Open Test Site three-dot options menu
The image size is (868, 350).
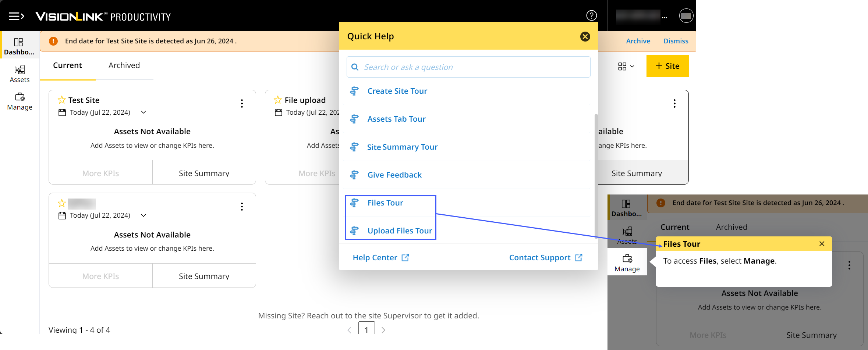click(242, 104)
